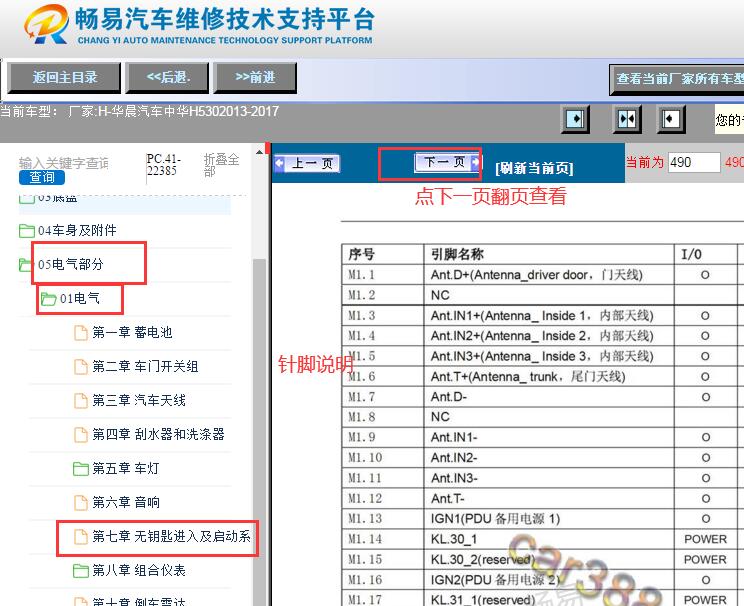Click the split-panel layout icon
The image size is (744, 606).
click(x=627, y=119)
